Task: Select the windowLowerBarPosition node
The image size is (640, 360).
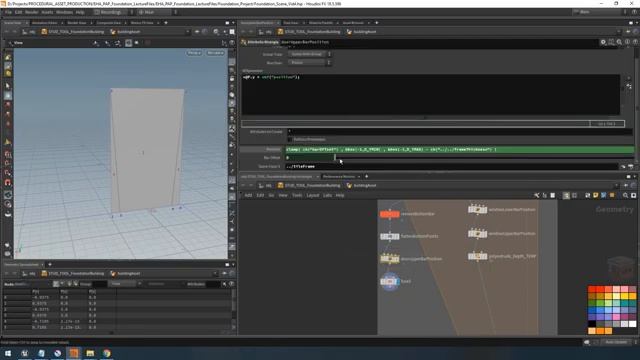Action: (477, 210)
